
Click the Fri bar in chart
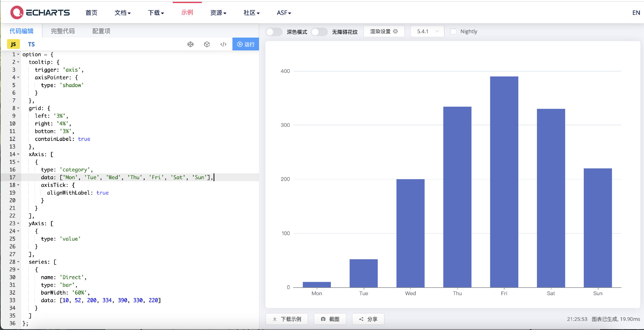(504, 182)
